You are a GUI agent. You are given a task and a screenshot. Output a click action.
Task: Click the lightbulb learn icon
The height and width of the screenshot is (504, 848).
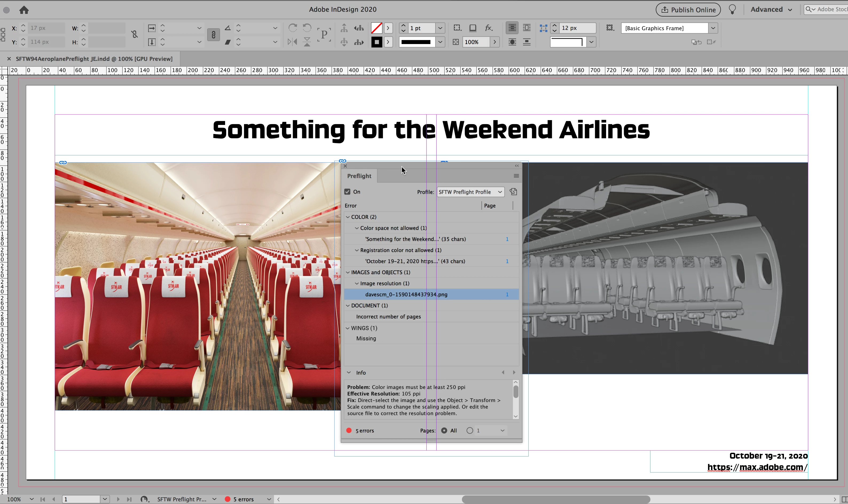(x=732, y=10)
